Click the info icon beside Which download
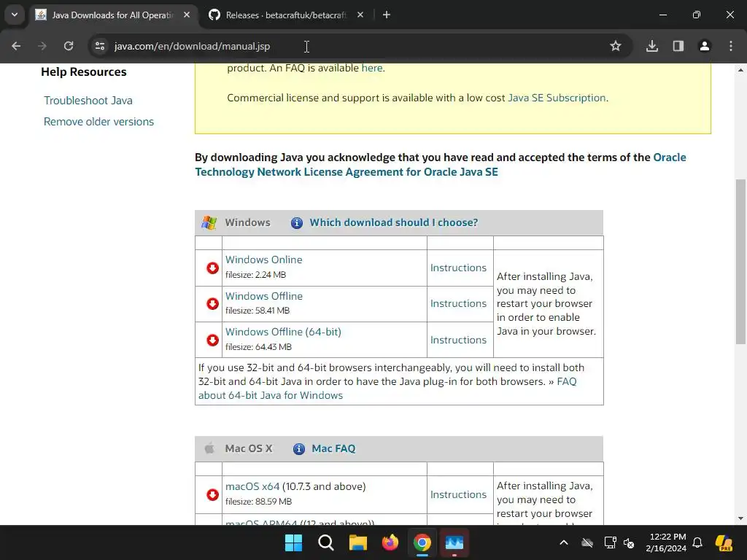 tap(297, 223)
